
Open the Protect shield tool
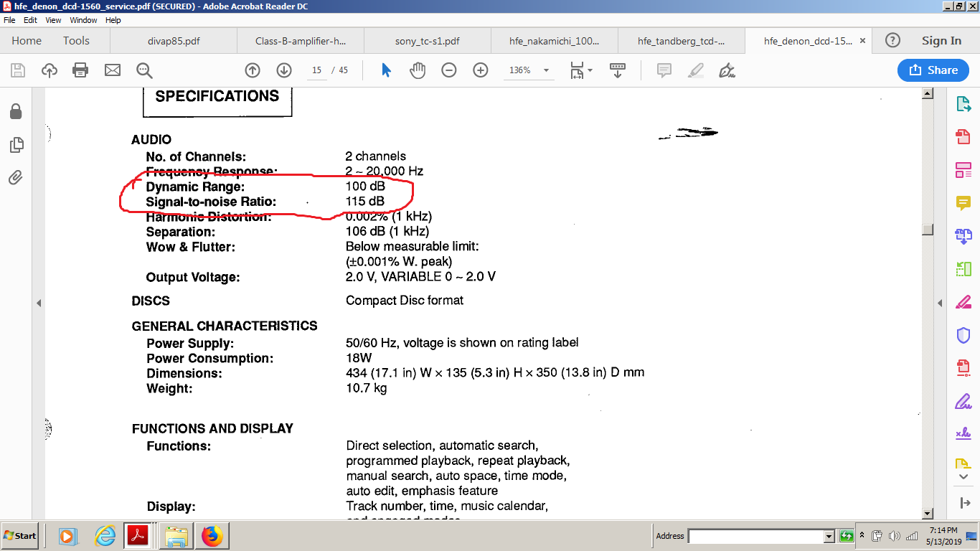click(x=963, y=335)
